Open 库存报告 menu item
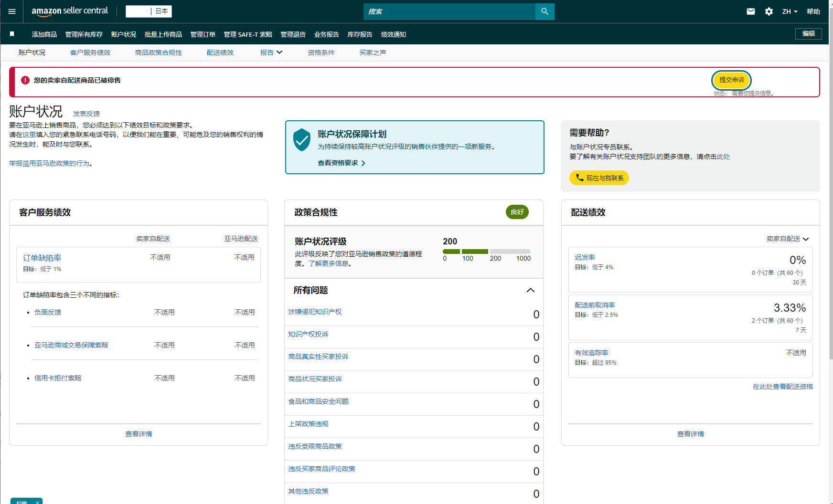The image size is (833, 504). point(360,34)
